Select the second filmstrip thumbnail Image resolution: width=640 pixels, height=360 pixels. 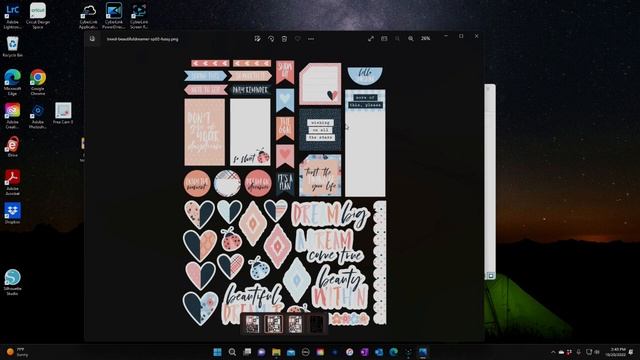pos(273,324)
